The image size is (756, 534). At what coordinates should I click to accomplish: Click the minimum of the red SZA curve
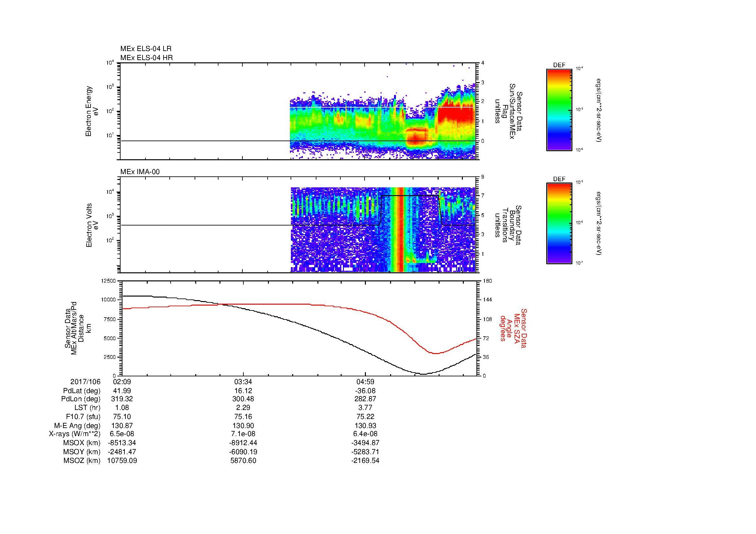435,353
